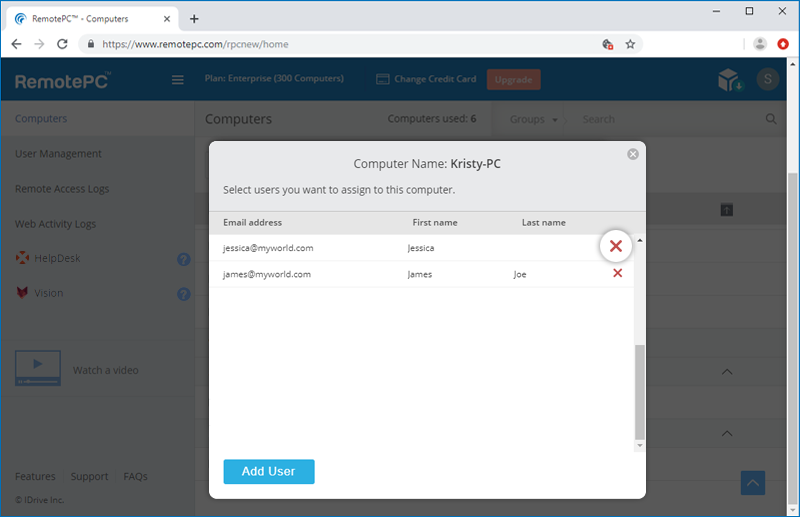Remove jessica@myworld.com with the red X
Image resolution: width=800 pixels, height=517 pixels.
pyautogui.click(x=616, y=246)
